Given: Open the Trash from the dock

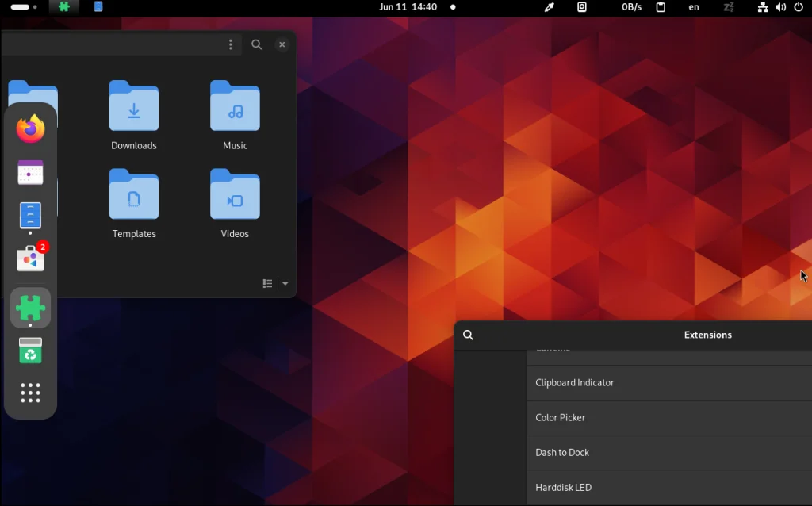Looking at the screenshot, I should [30, 351].
